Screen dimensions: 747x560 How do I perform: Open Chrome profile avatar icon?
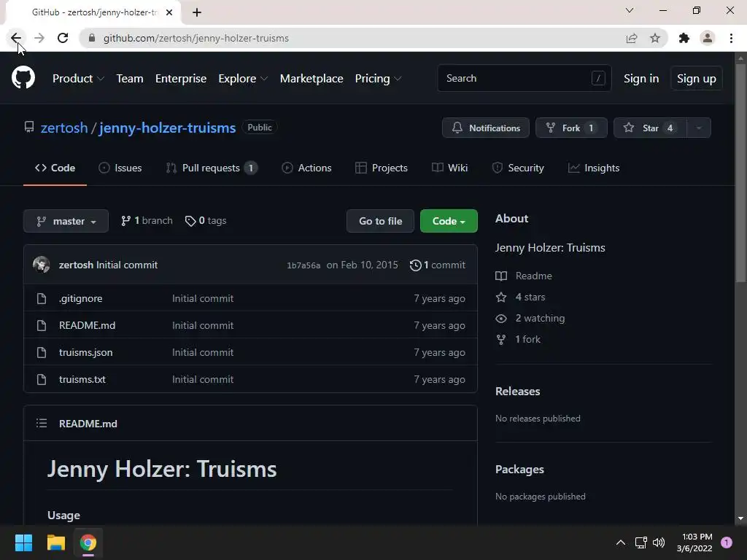pos(708,38)
